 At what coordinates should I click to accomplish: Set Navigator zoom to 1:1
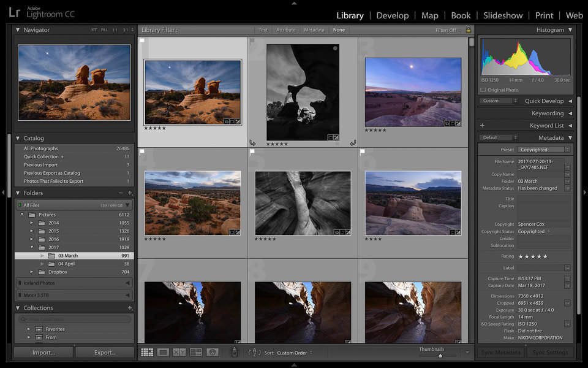(115, 30)
